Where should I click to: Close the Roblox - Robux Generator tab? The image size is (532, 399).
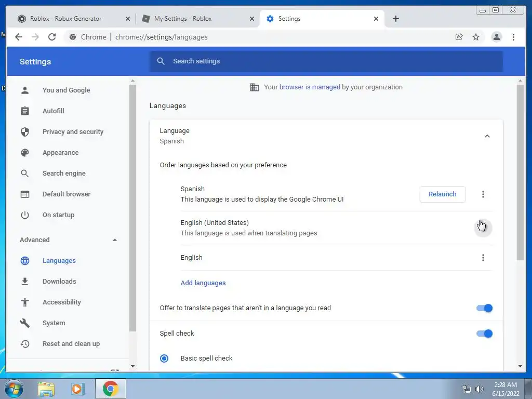[x=128, y=19]
